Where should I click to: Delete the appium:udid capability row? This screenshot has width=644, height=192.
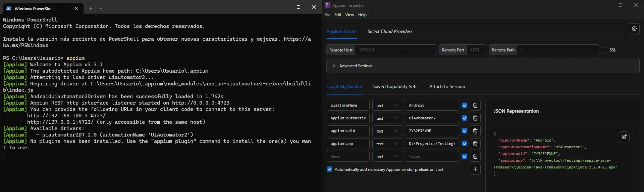coord(475,131)
